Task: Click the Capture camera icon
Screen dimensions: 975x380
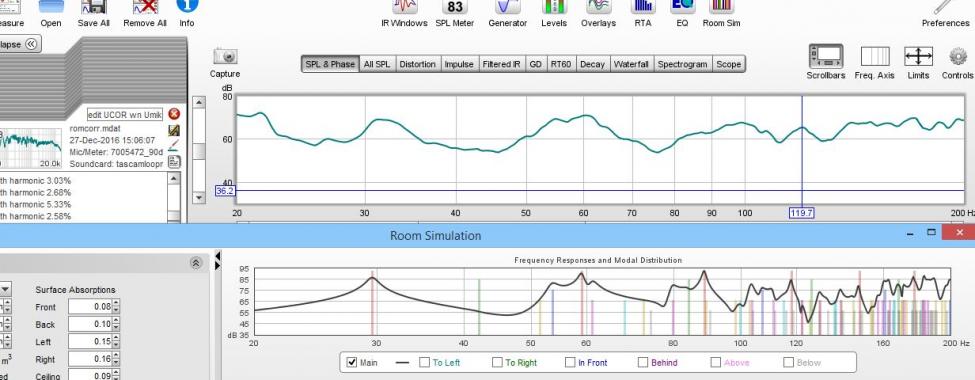Action: pyautogui.click(x=225, y=57)
